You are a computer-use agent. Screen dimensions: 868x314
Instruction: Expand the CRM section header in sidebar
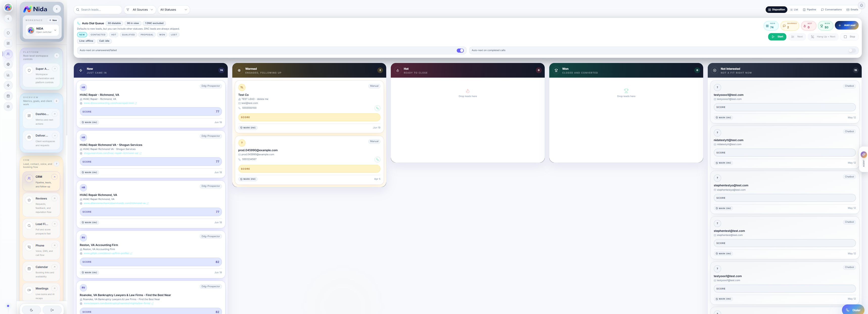click(41, 164)
